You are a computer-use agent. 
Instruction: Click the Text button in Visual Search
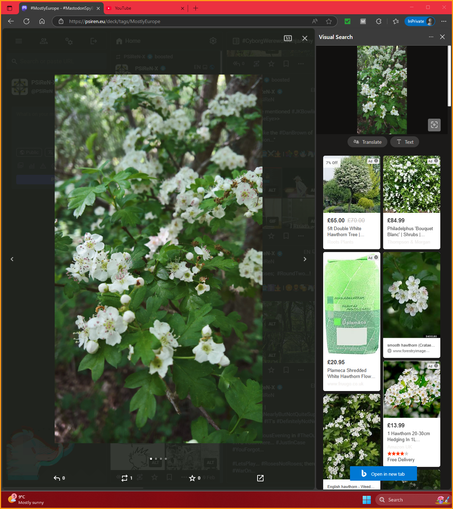[x=405, y=142]
